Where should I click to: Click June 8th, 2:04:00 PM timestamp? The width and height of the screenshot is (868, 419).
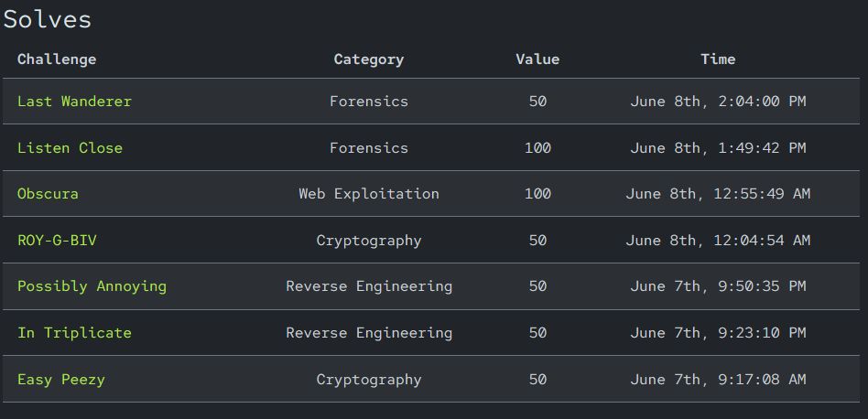[718, 102]
